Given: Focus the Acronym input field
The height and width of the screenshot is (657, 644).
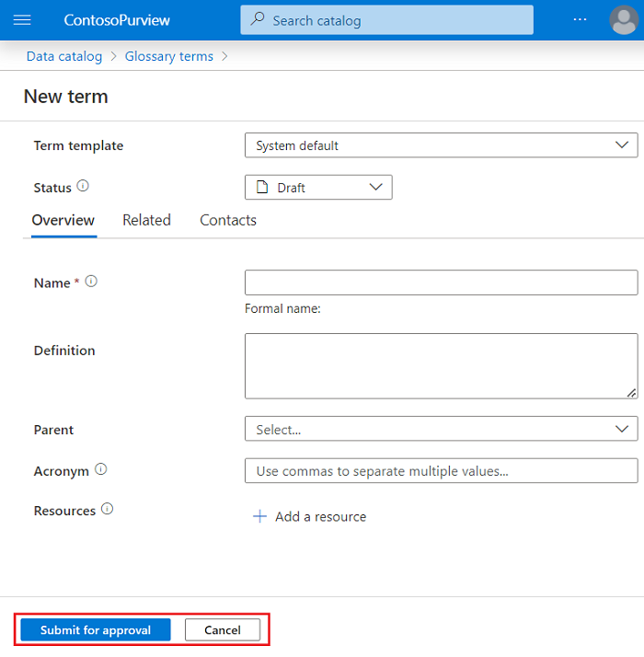Looking at the screenshot, I should tap(442, 470).
